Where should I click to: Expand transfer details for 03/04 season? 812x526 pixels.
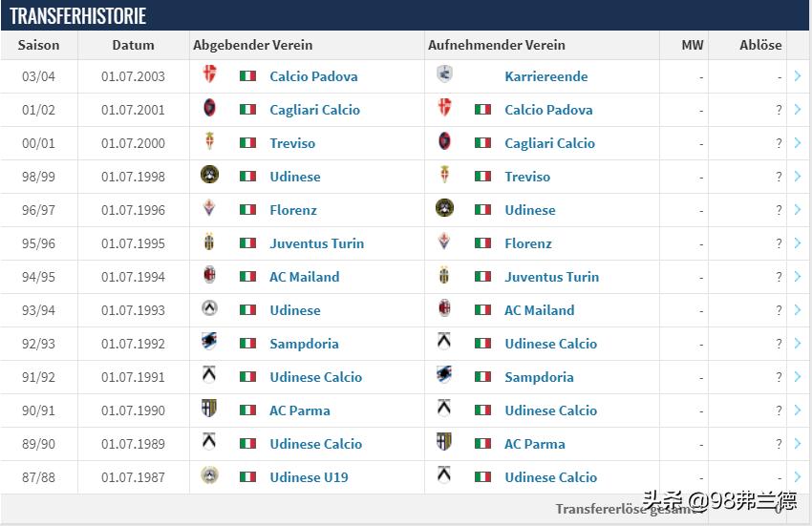pos(798,76)
